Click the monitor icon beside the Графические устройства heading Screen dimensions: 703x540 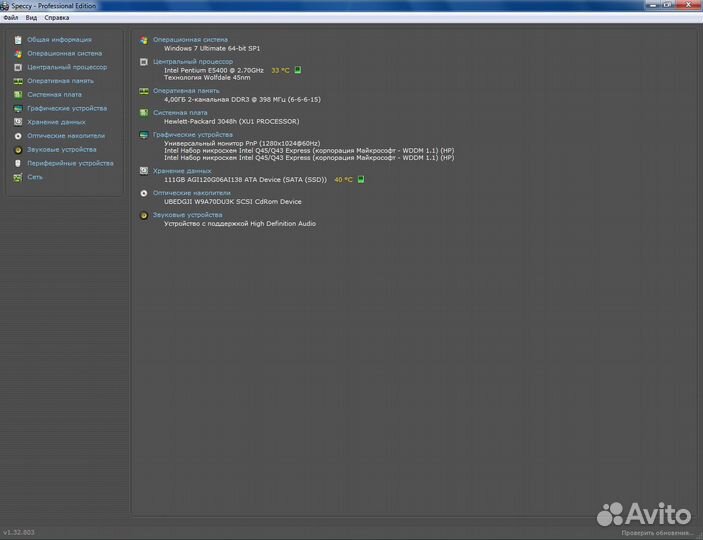click(144, 135)
